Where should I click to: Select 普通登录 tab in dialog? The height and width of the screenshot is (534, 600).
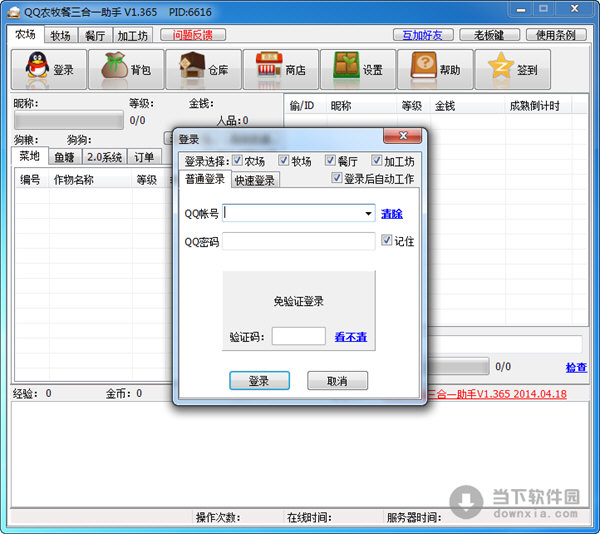(205, 179)
